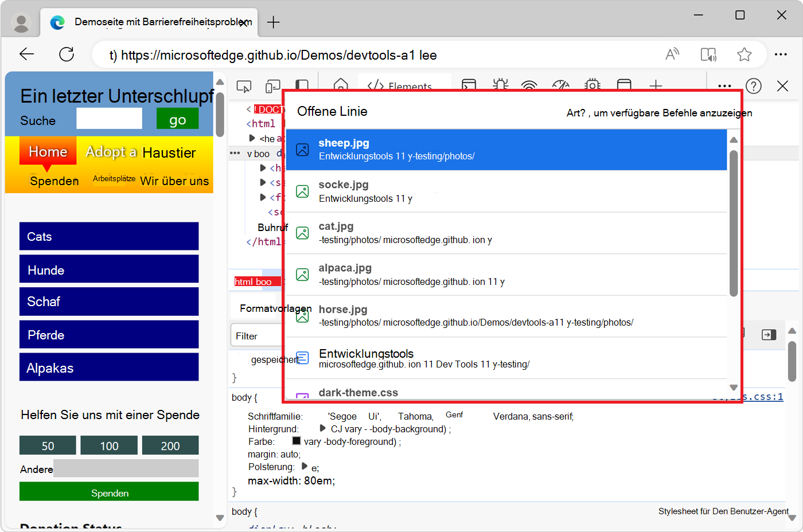The width and height of the screenshot is (803, 532).
Task: Open DevTools Console tool icon
Action: tap(469, 85)
